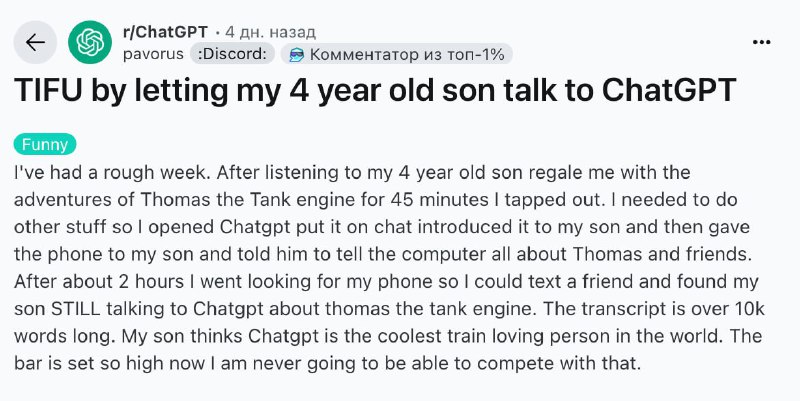800x401 pixels.
Task: Open the pavorus user profile
Action: pyautogui.click(x=153, y=54)
